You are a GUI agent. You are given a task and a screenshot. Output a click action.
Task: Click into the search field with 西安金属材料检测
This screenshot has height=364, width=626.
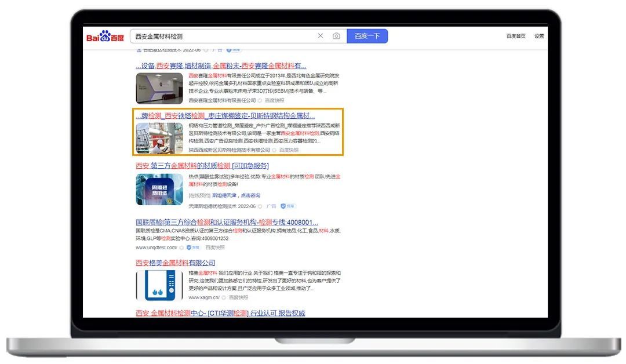(x=220, y=36)
